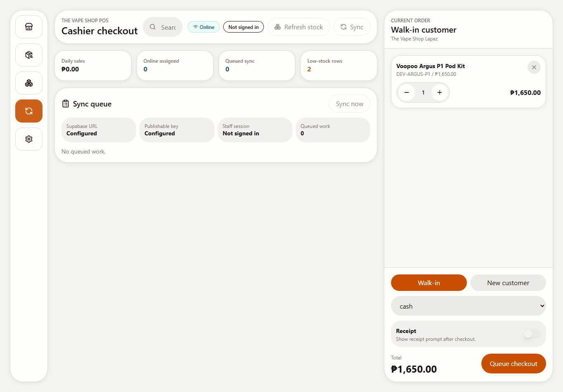This screenshot has height=392, width=563.
Task: Select the Walk-in customer option
Action: tap(429, 283)
